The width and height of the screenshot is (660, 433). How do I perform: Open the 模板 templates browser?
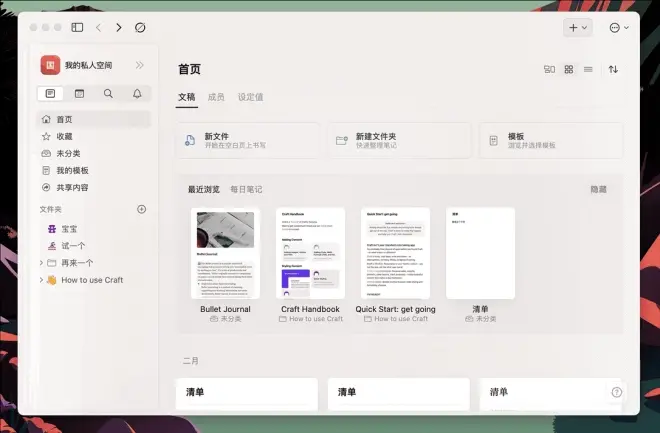tap(551, 141)
